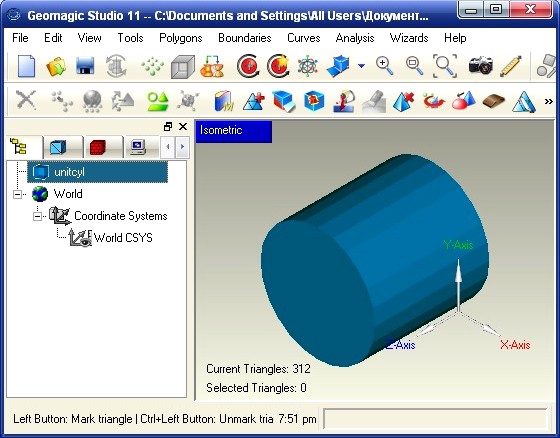560x438 pixels.
Task: Expand the toolbar overflow chevron
Action: (549, 101)
